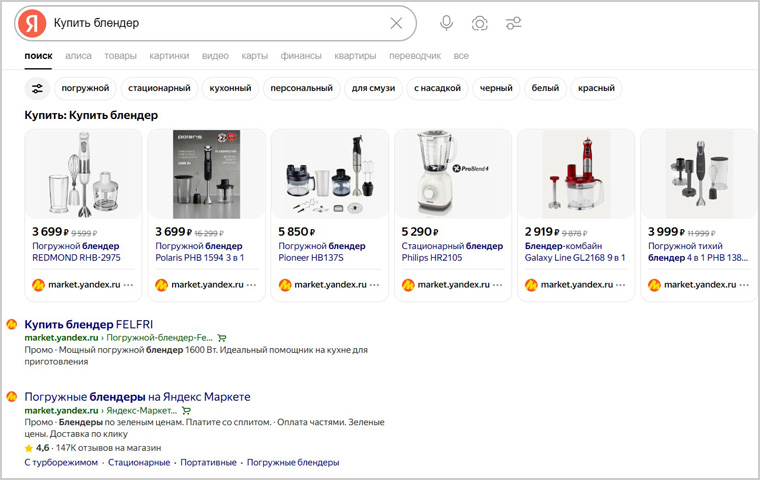Switch to the алиса tab
The height and width of the screenshot is (480, 760).
click(x=78, y=56)
